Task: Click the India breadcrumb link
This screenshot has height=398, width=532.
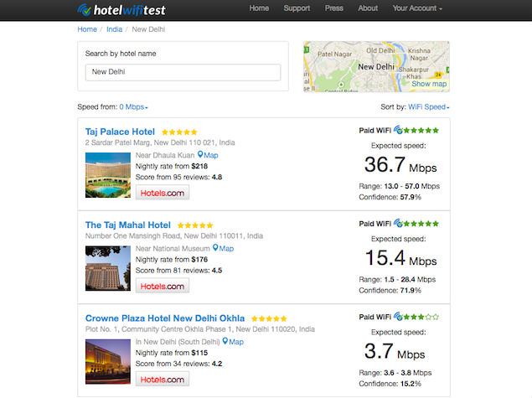Action: (x=114, y=29)
